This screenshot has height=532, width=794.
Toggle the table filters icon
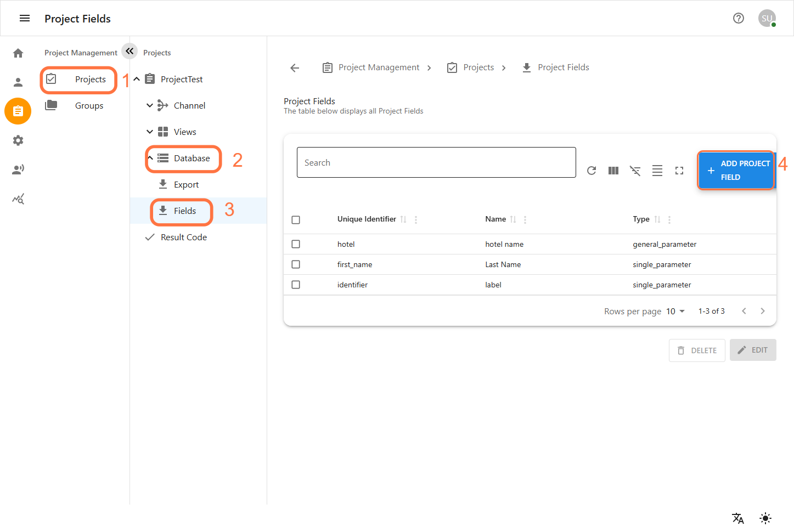click(635, 171)
